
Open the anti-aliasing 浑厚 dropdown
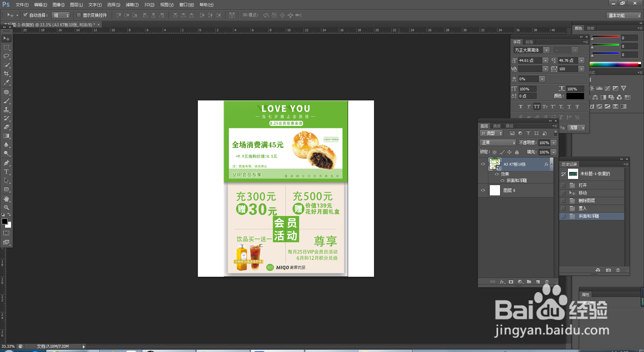pyautogui.click(x=577, y=128)
